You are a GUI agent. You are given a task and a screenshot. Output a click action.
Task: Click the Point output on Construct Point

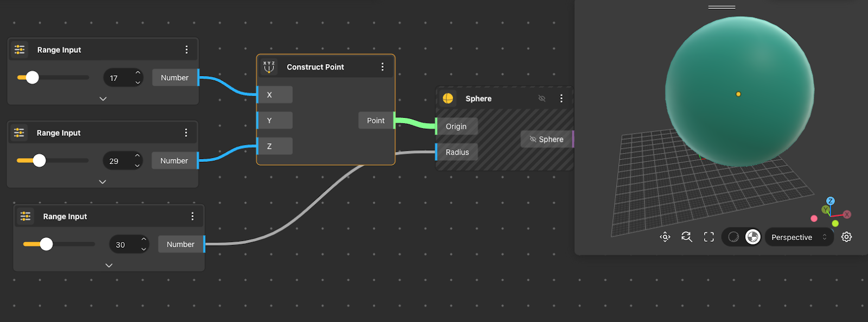click(375, 121)
